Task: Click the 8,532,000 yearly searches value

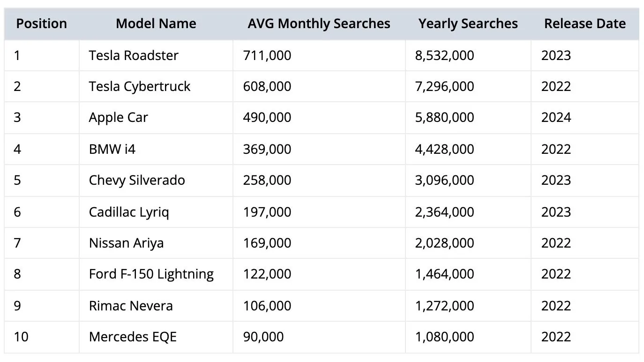Action: (x=445, y=55)
